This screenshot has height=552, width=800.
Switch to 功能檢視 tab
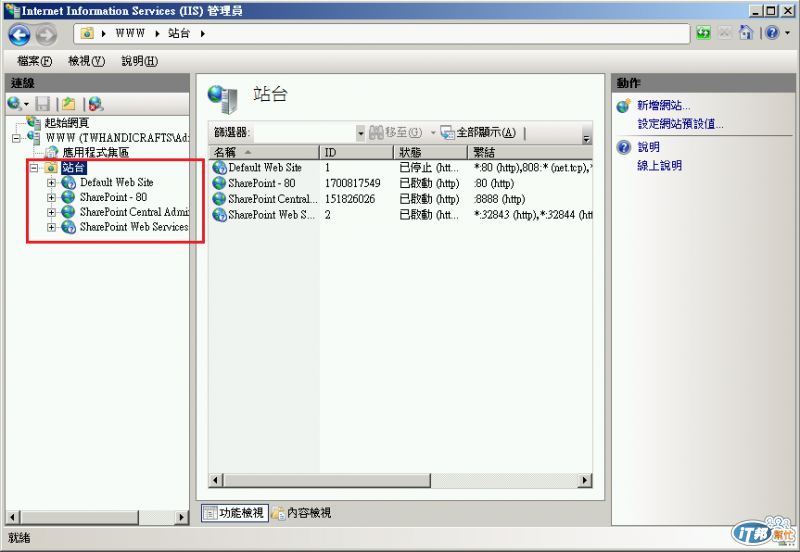(234, 513)
